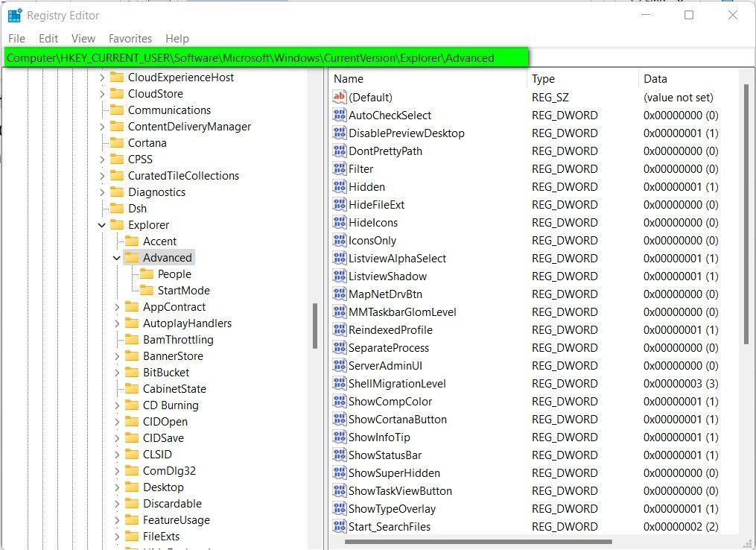This screenshot has width=756, height=550.
Task: Click the folder icon next to Cortana
Action: [x=117, y=143]
